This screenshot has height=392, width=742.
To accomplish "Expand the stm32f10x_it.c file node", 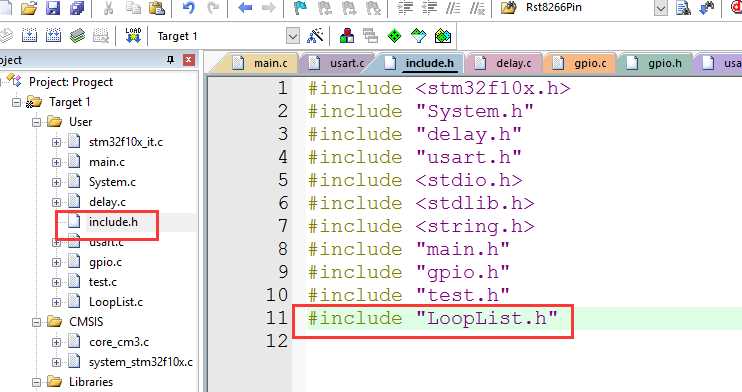I will [x=56, y=142].
